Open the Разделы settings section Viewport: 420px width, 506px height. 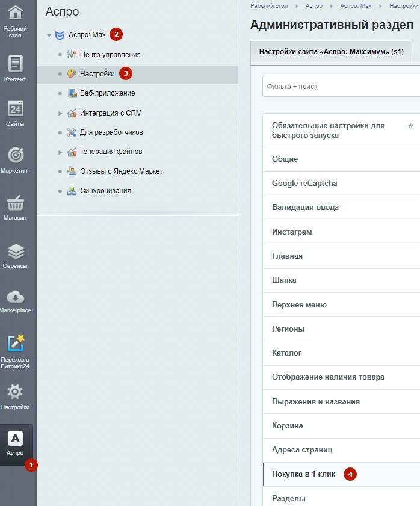341,497
